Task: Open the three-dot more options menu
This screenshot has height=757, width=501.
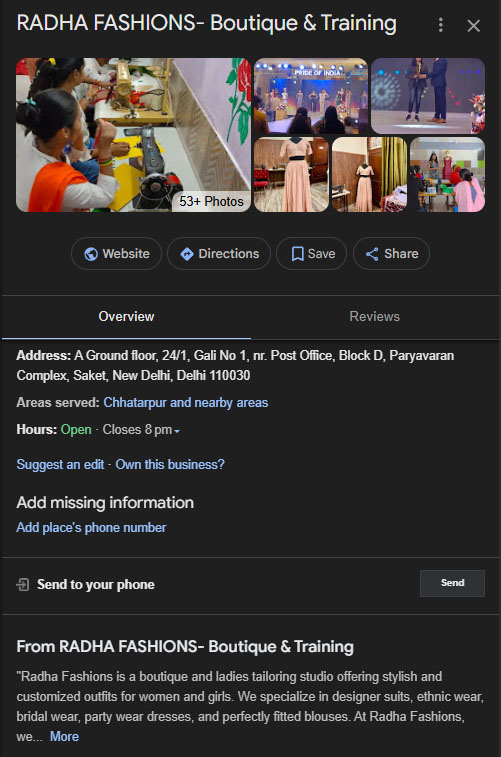Action: [440, 25]
